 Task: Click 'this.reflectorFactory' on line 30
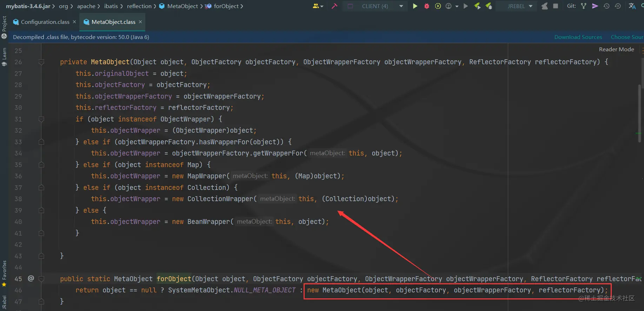click(116, 107)
